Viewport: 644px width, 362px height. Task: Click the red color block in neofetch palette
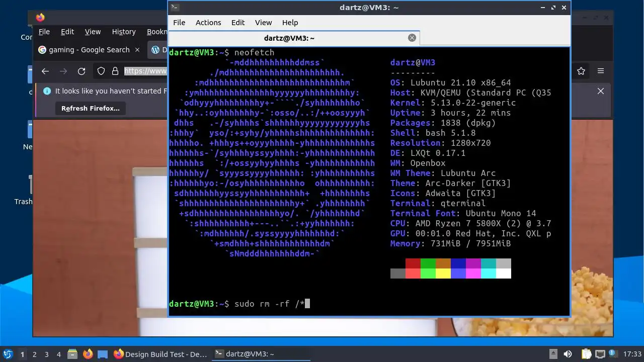pos(413,263)
